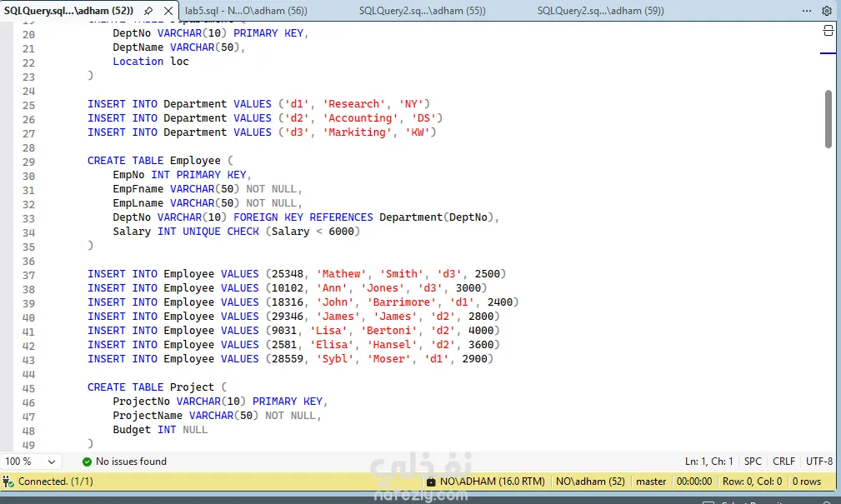Open the tab settings gear icon
Image resolution: width=841 pixels, height=504 pixels.
point(827,11)
